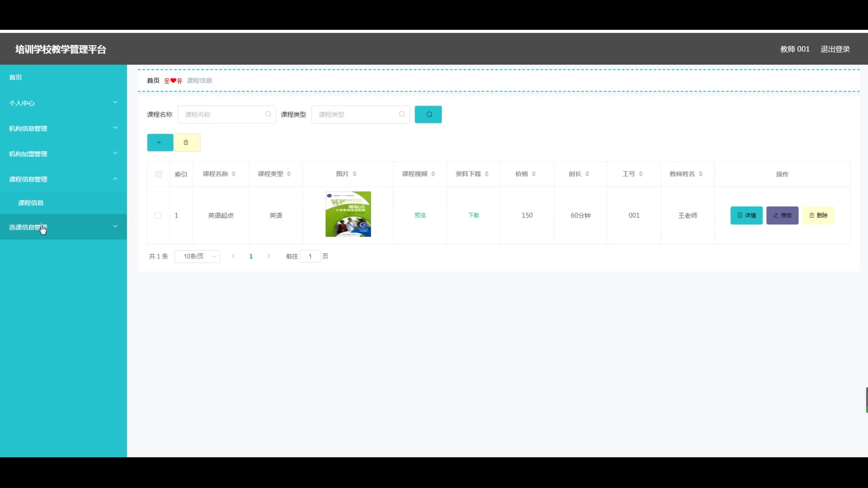Click the 001 工号 cell

(634, 216)
